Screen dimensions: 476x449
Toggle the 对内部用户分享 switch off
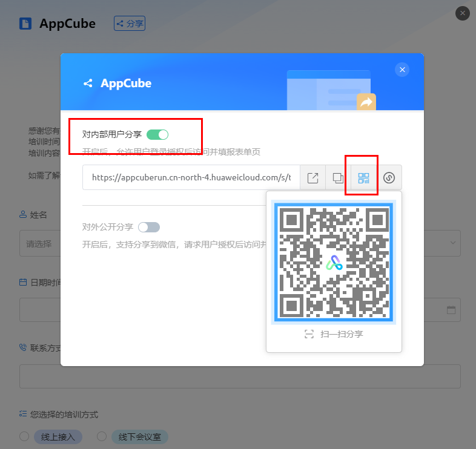click(157, 134)
